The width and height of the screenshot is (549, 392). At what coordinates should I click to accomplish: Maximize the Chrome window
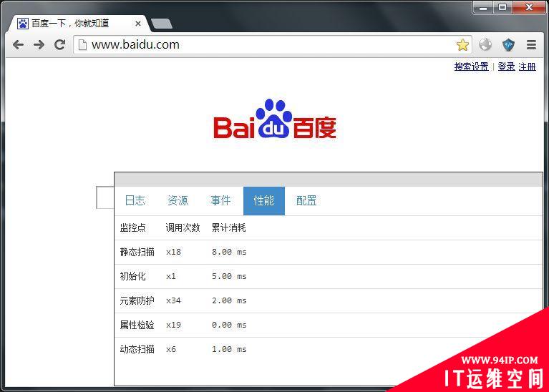click(x=502, y=7)
